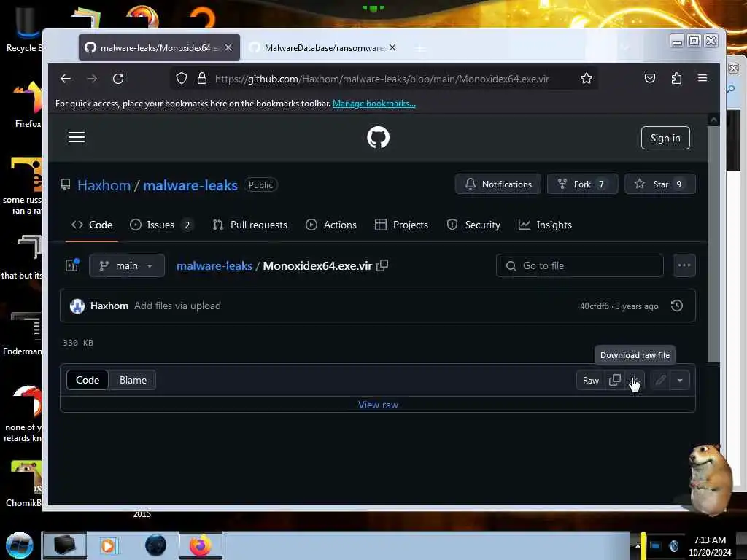Close the malware-leaks browser tab
The image size is (747, 560).
click(228, 47)
